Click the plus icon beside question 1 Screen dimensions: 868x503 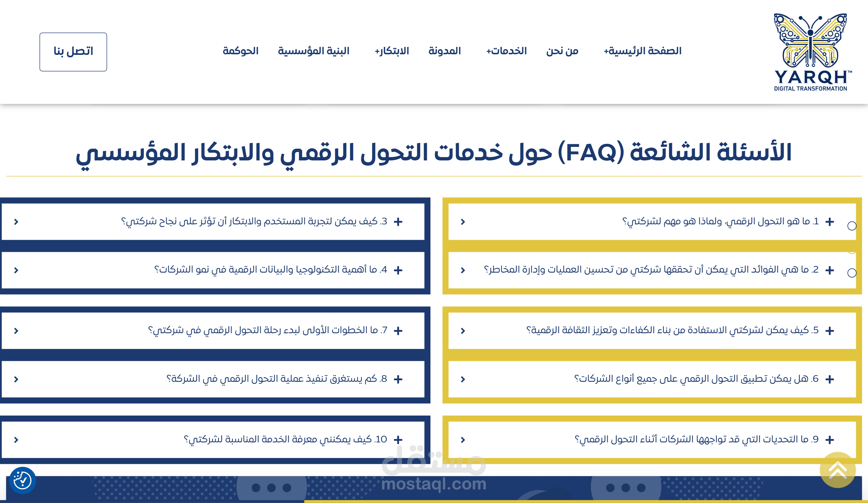point(829,222)
